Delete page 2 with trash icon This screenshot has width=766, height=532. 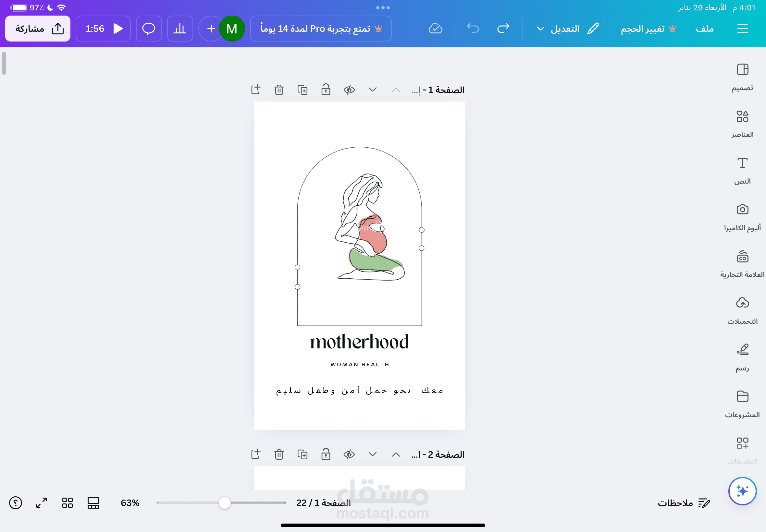click(279, 454)
